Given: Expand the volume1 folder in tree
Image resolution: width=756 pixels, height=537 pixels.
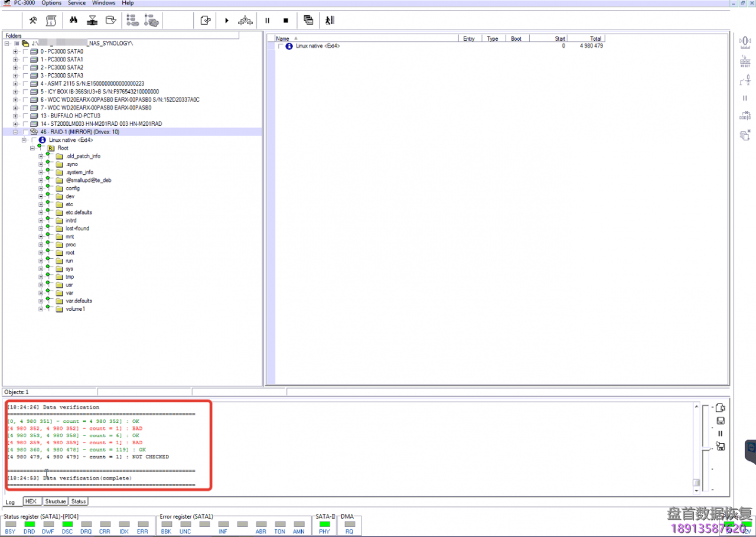Looking at the screenshot, I should 41,309.
